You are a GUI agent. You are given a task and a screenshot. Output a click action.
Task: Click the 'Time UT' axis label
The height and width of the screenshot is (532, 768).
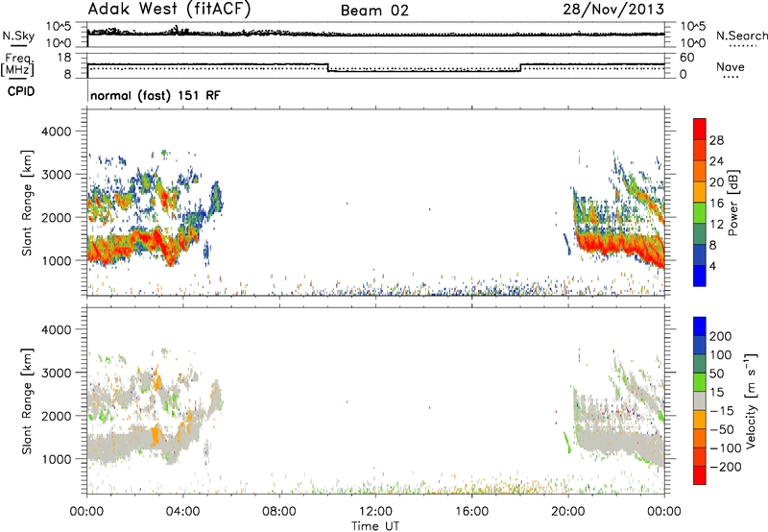pyautogui.click(x=375, y=526)
